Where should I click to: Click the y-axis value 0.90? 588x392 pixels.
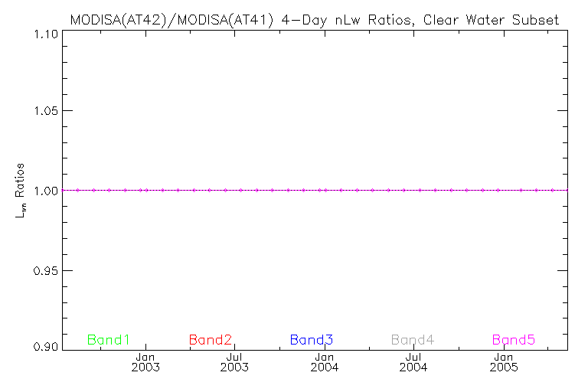pos(46,346)
